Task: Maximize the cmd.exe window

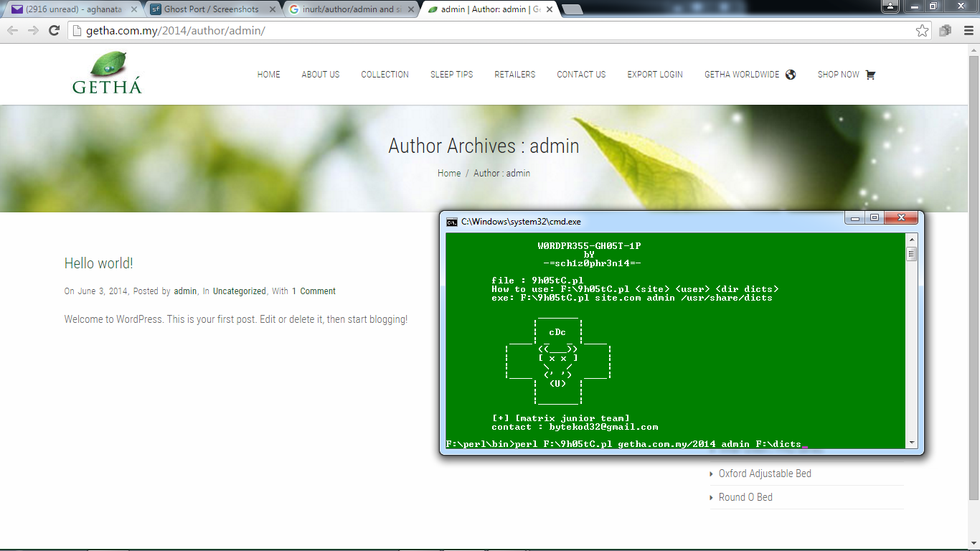Action: click(x=875, y=218)
